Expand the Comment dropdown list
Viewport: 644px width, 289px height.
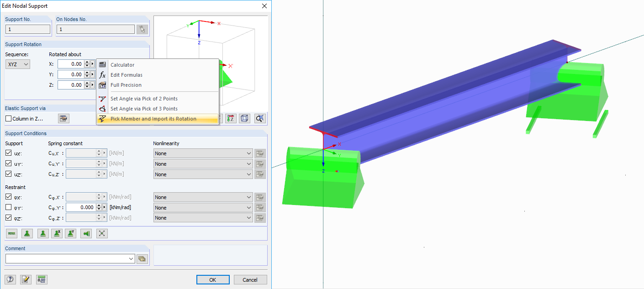131,258
